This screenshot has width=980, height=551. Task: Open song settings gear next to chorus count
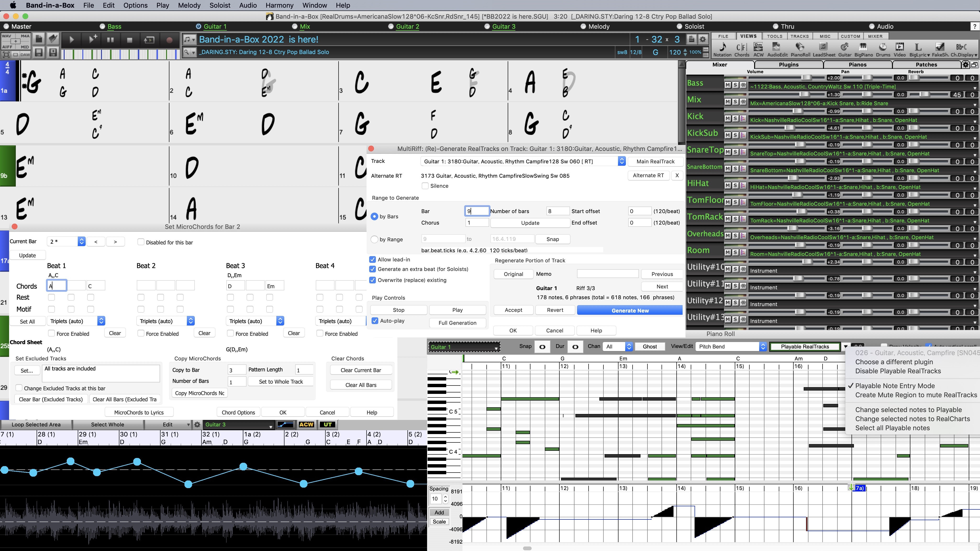click(703, 39)
